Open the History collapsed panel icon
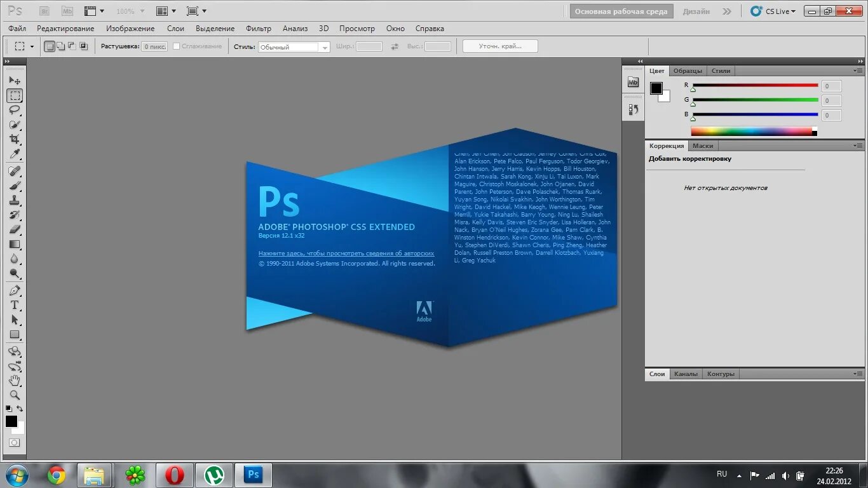 633,109
